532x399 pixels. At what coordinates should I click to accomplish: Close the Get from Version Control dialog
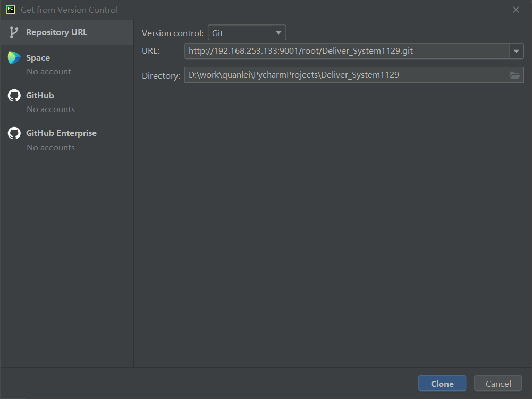click(516, 10)
